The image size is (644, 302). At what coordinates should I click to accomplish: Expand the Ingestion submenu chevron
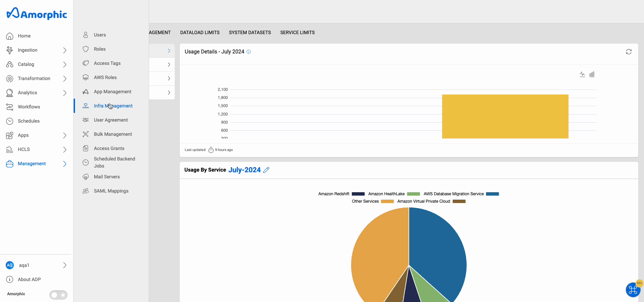(65, 50)
